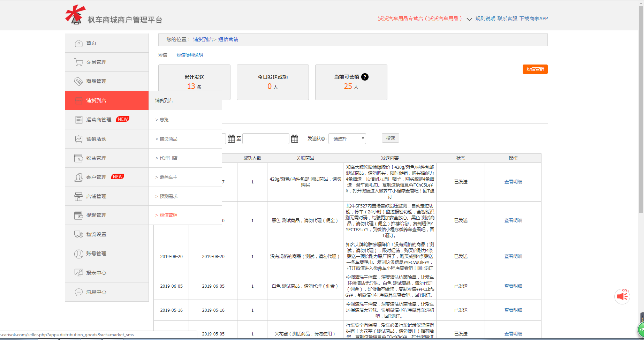Select the 收益管理 wallet icon
Image resolution: width=644 pixels, height=340 pixels.
(78, 158)
